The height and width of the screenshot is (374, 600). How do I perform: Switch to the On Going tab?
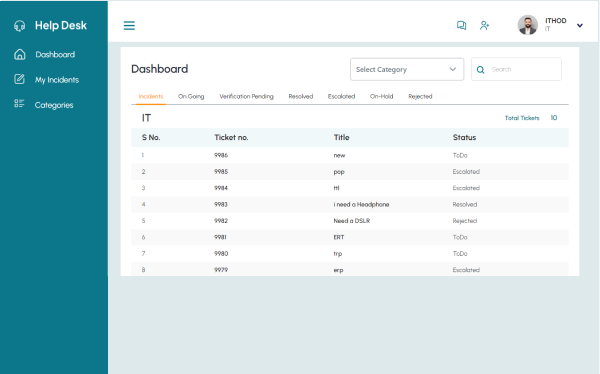tap(191, 96)
